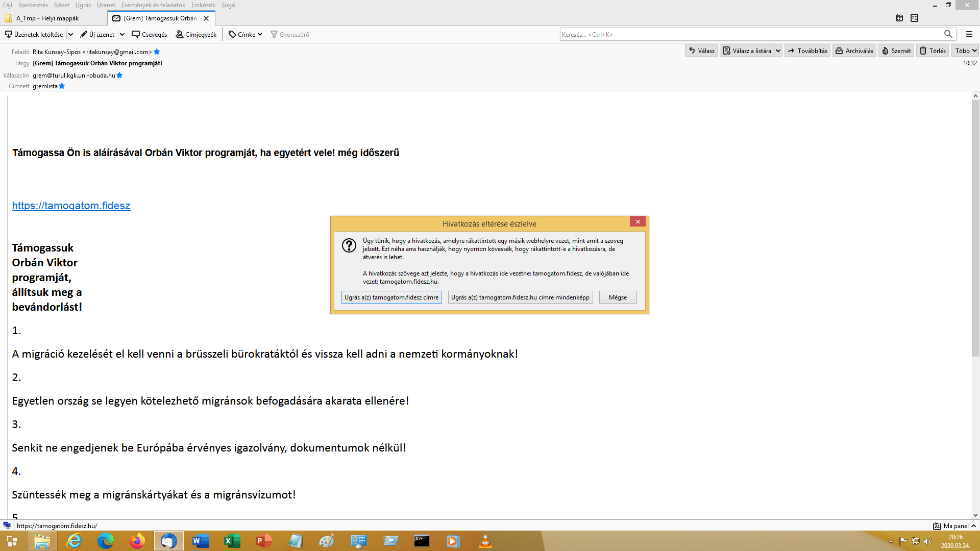980x551 pixels.
Task: Open the Üzenet menu
Action: coord(106,5)
